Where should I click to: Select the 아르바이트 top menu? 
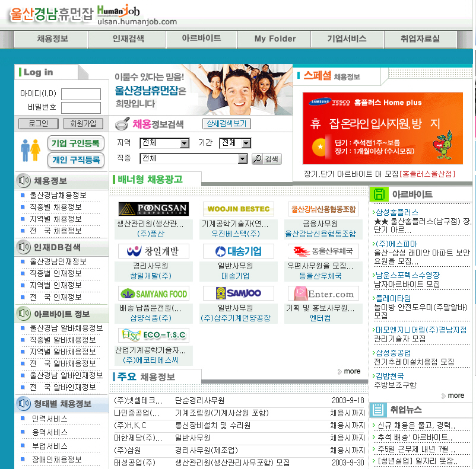pos(202,39)
